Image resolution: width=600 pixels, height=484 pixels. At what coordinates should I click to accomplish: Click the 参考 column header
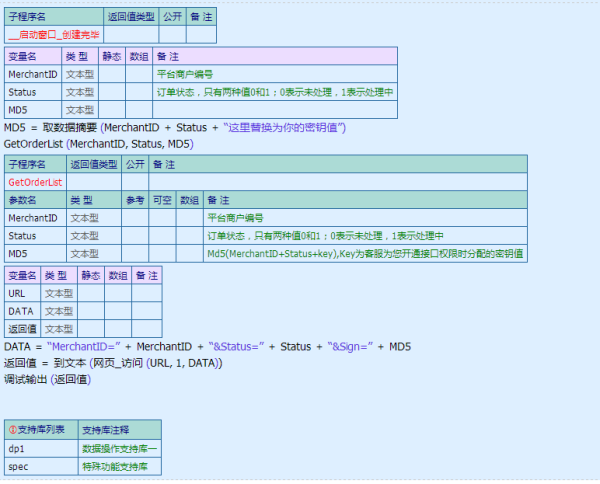coord(135,200)
